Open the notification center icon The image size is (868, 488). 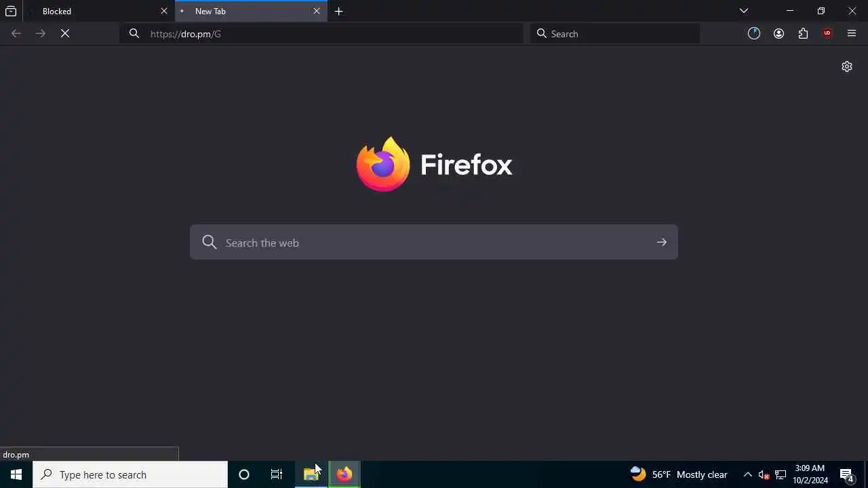[847, 474]
